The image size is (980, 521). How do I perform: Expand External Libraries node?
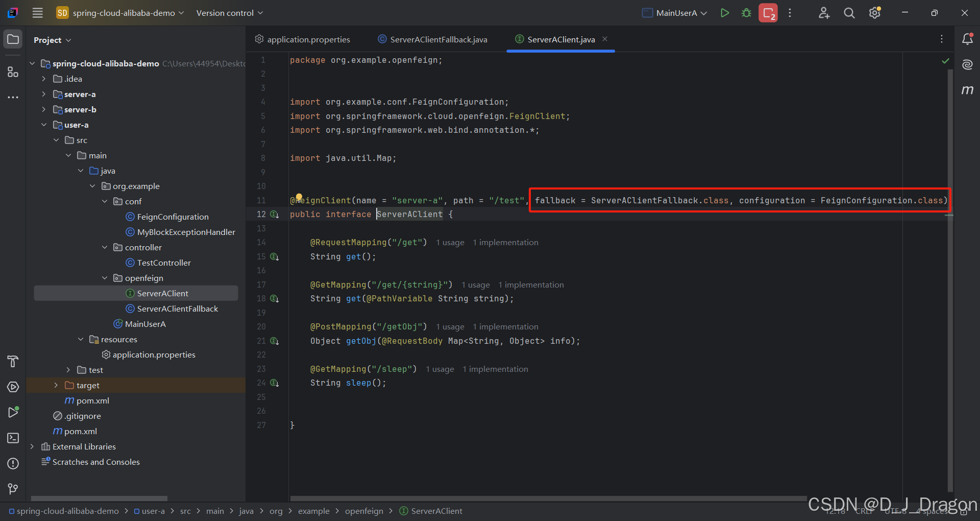pos(32,446)
